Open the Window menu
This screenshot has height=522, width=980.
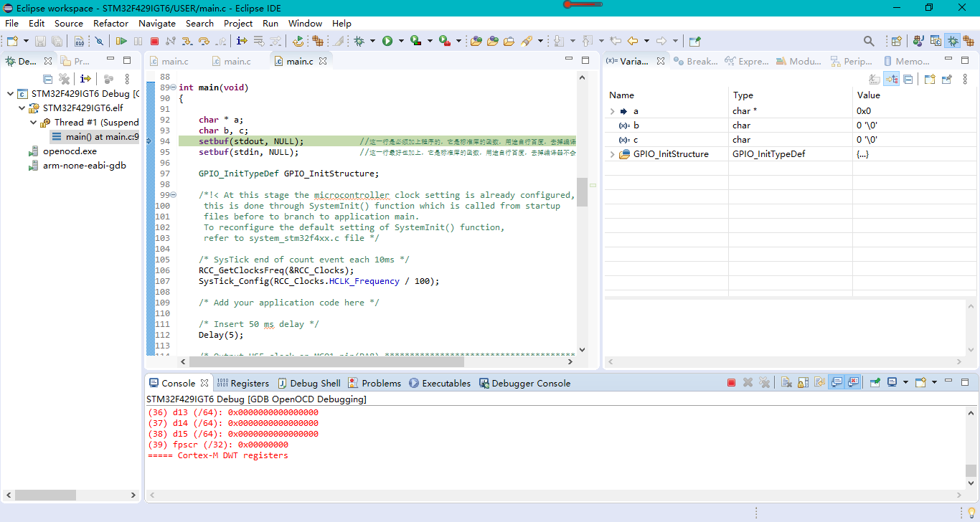(x=305, y=23)
